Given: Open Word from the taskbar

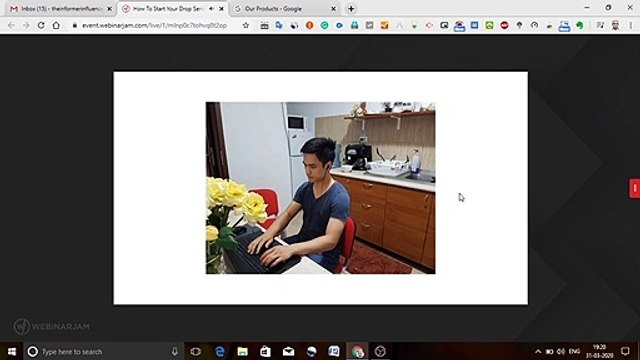Looking at the screenshot, I should click(x=334, y=351).
